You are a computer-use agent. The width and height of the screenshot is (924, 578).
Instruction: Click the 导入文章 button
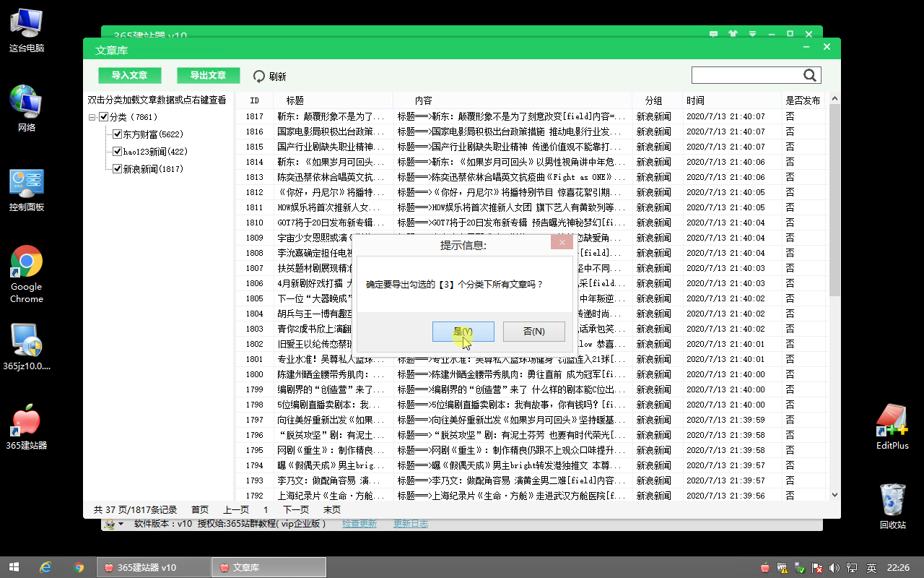[130, 75]
